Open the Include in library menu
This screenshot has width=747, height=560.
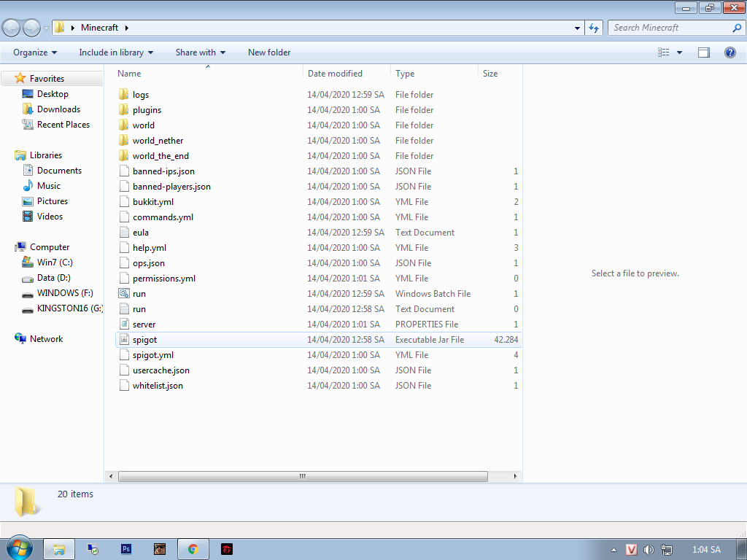[x=116, y=52]
